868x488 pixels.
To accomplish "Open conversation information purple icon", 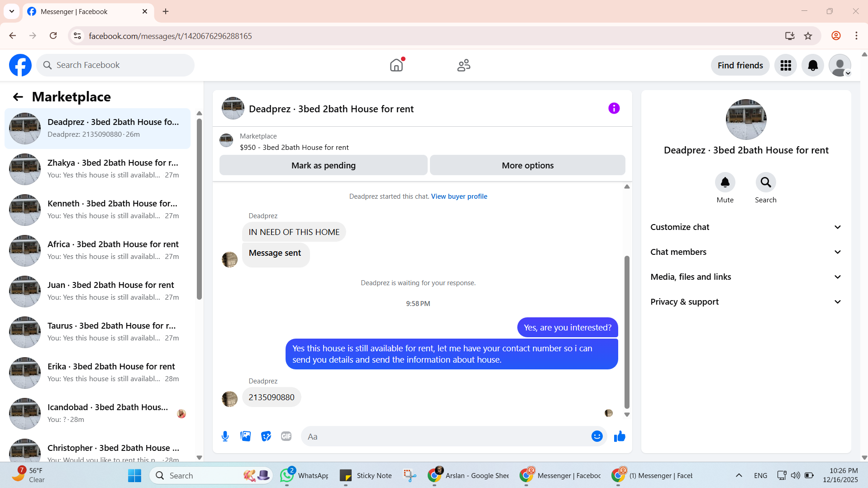I will pyautogui.click(x=614, y=108).
